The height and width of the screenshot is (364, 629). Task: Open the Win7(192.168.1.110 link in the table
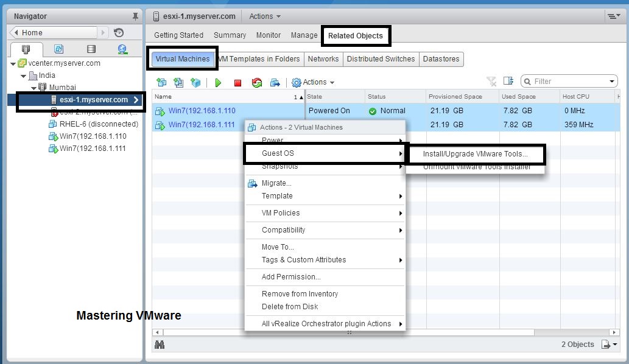202,111
